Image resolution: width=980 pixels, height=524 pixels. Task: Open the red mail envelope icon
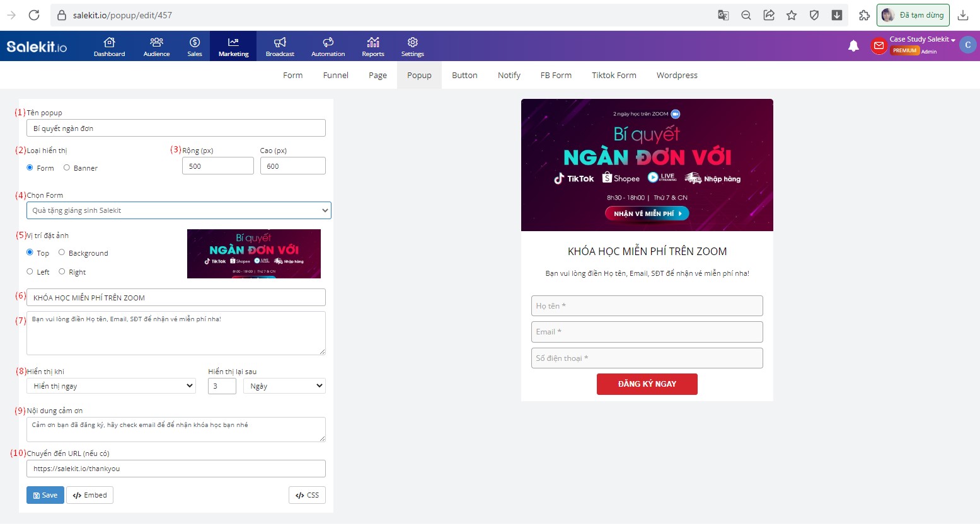point(879,46)
